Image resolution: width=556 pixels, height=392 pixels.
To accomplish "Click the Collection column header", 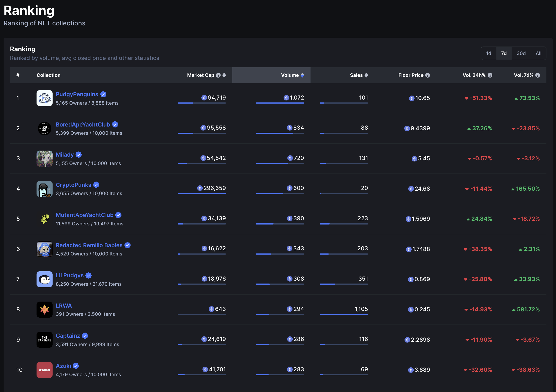I will 48,75.
